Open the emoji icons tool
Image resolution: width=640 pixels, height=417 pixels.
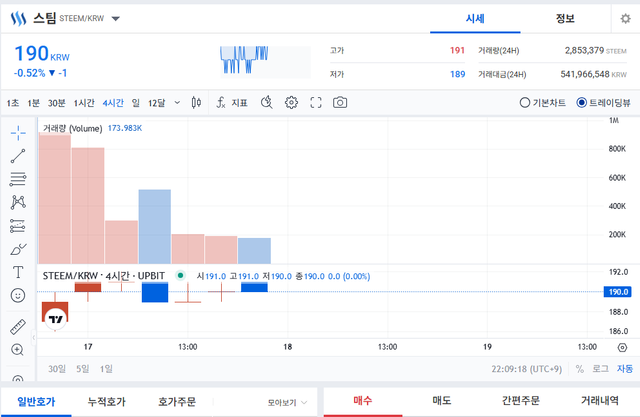[x=18, y=295]
